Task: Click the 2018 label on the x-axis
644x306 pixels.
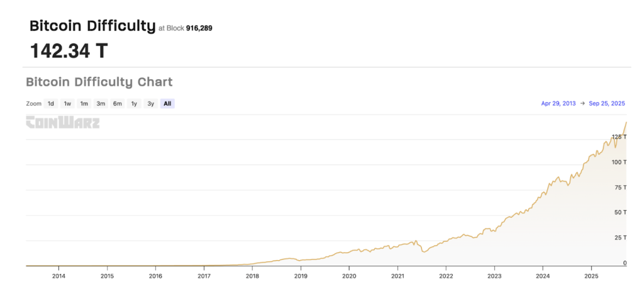Action: click(x=252, y=276)
